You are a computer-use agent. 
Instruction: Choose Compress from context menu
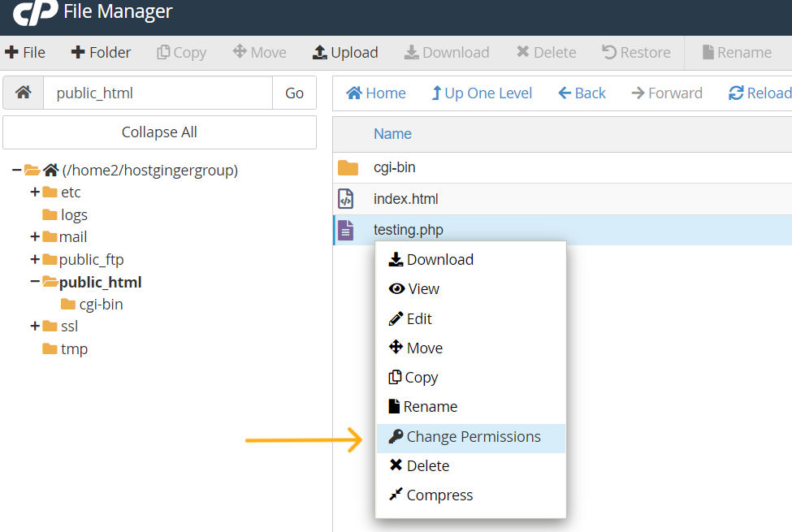click(x=471, y=495)
